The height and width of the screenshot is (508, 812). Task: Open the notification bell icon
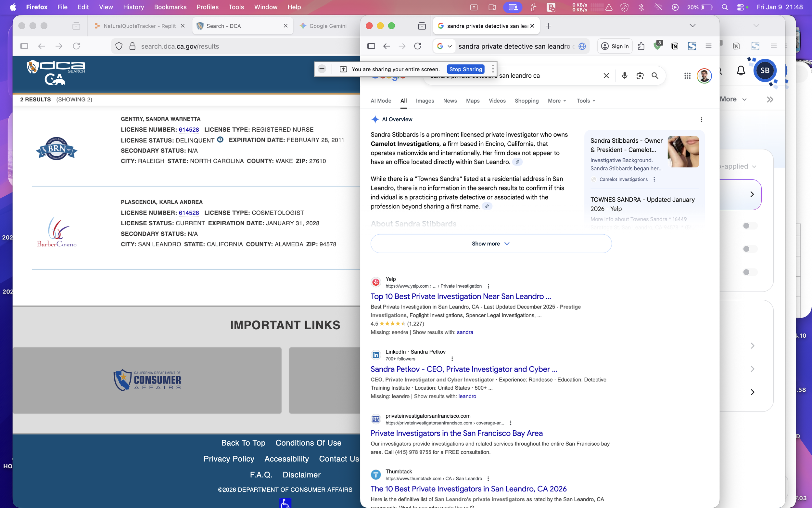click(x=741, y=71)
